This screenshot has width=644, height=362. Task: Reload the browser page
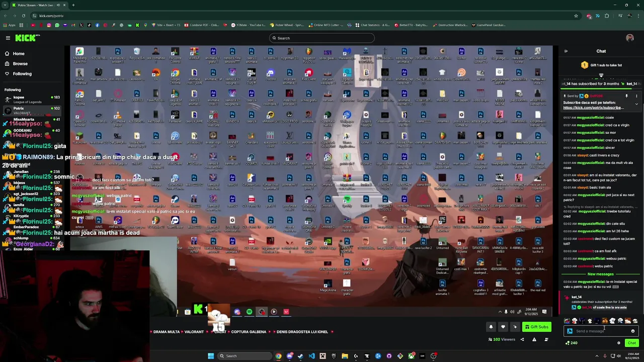click(x=23, y=16)
